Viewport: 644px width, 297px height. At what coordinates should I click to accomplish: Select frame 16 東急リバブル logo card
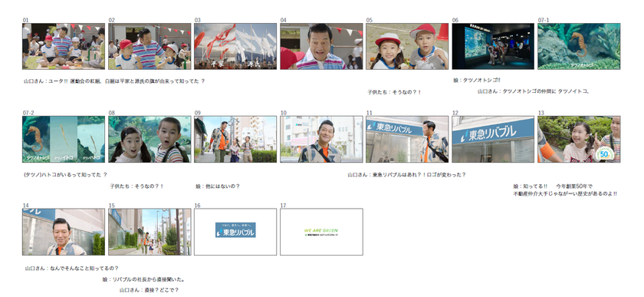tap(235, 232)
